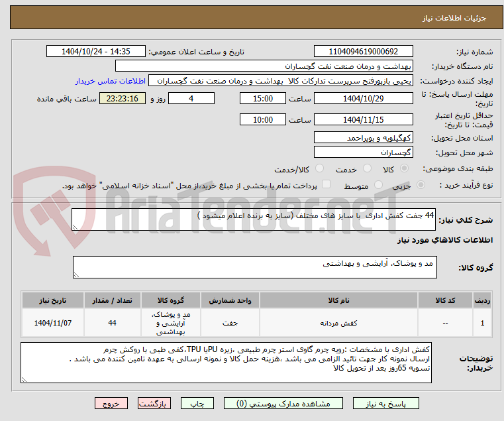
Task: Click the مد و پوشاک، آرایشی و بهداشتی table cell
Action: pyautogui.click(x=171, y=323)
